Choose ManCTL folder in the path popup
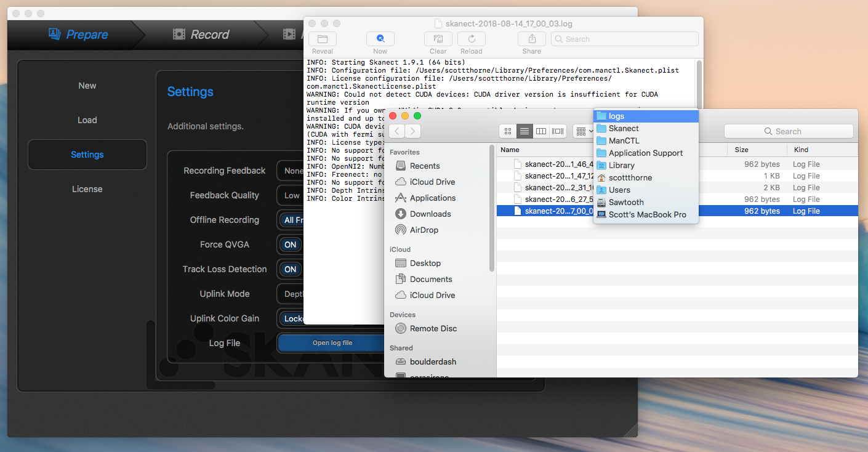The width and height of the screenshot is (868, 452). click(x=646, y=140)
